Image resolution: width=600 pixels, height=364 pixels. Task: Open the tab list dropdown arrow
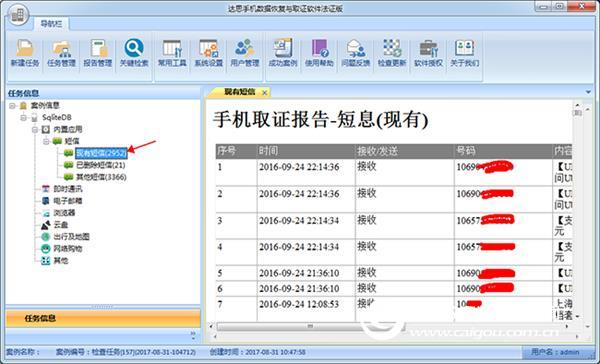[x=588, y=92]
